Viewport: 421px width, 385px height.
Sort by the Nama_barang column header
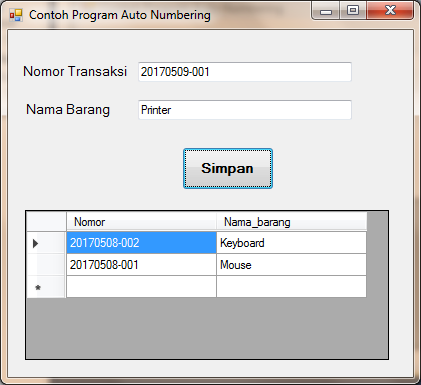(x=292, y=222)
